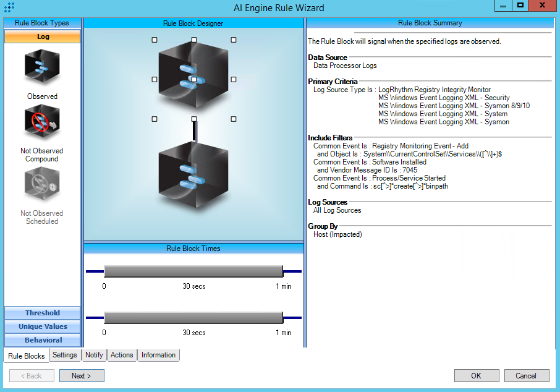Image resolution: width=560 pixels, height=392 pixels.
Task: Expand the Behavioral rule block section
Action: (42, 340)
